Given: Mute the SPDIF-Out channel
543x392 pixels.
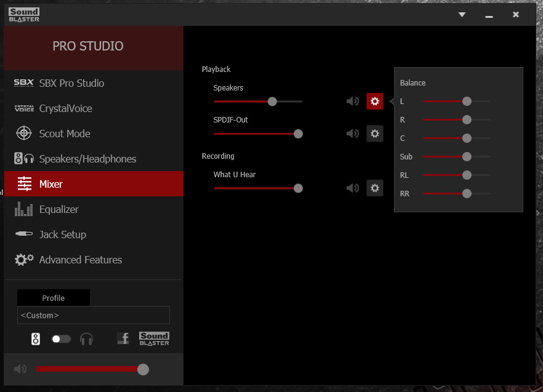Looking at the screenshot, I should (x=353, y=134).
